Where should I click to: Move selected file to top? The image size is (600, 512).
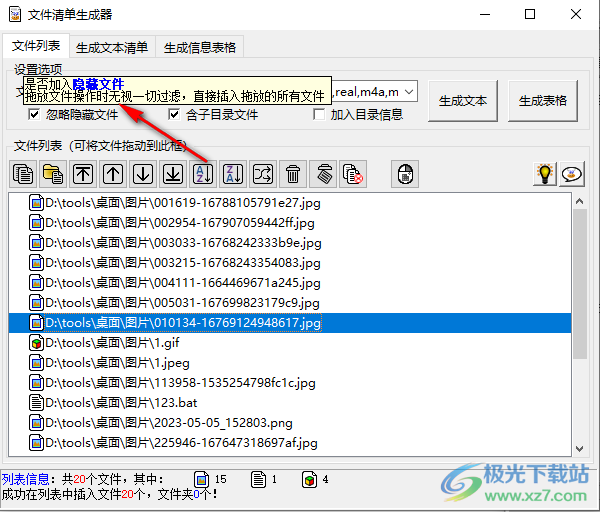pyautogui.click(x=83, y=174)
